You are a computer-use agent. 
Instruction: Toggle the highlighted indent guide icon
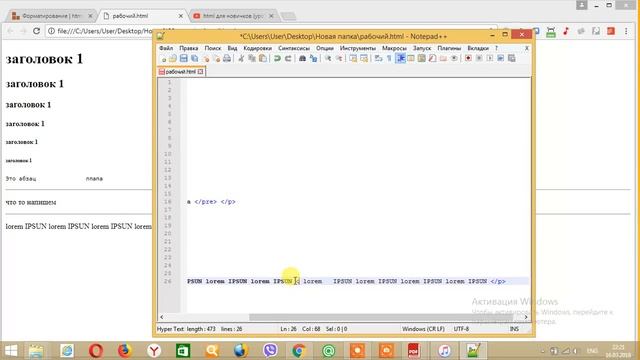pos(400,58)
